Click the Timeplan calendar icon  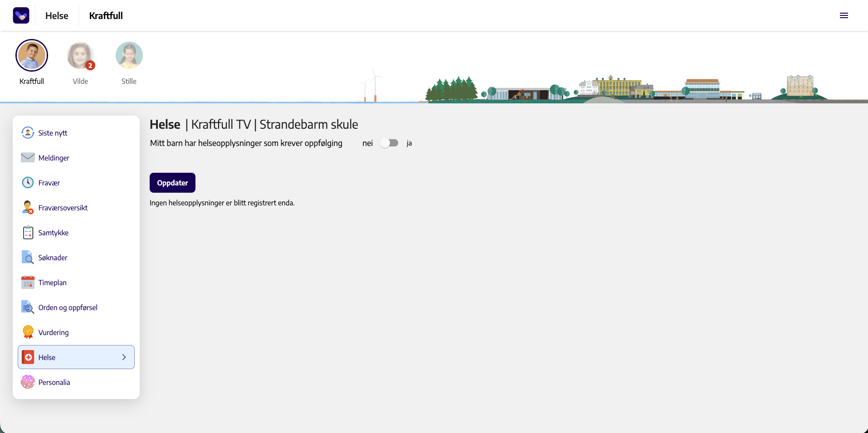pyautogui.click(x=28, y=282)
